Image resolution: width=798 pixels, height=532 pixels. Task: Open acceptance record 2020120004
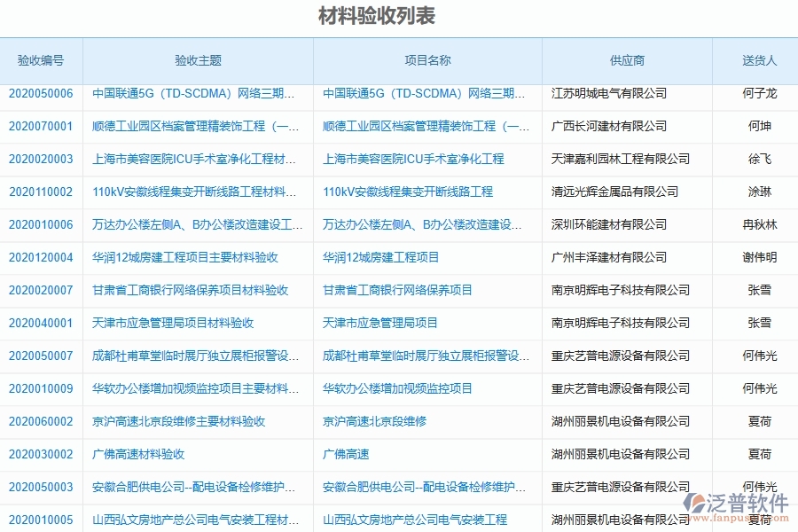(x=40, y=258)
